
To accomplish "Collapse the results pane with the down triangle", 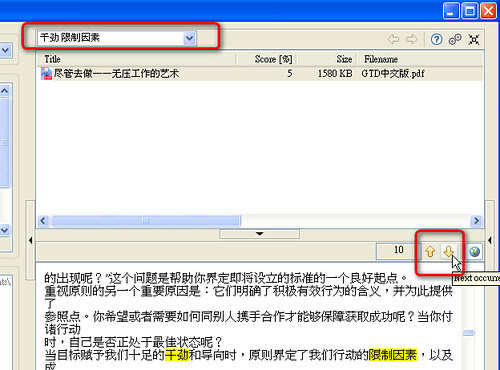I will 259,234.
